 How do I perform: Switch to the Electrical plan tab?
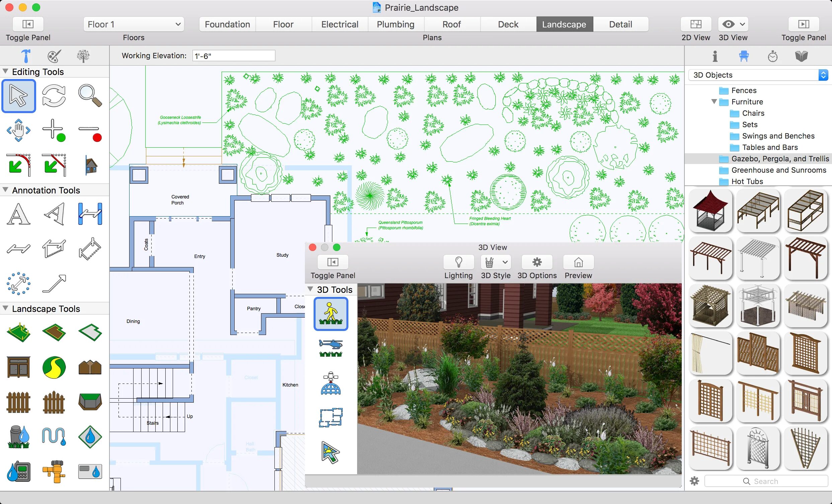click(x=340, y=24)
